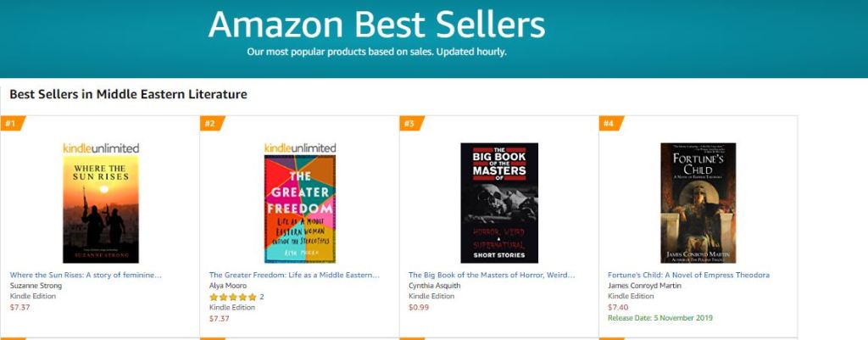Image resolution: width=868 pixels, height=340 pixels.
Task: Click the Amazon Best Sellers banner heading
Action: pyautogui.click(x=376, y=25)
